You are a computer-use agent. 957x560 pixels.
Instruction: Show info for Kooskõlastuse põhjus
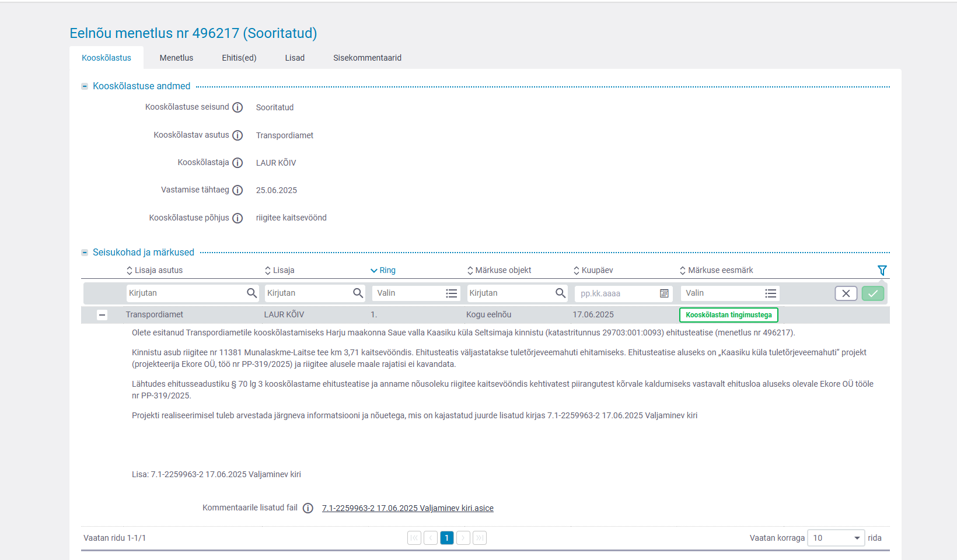[x=237, y=218]
